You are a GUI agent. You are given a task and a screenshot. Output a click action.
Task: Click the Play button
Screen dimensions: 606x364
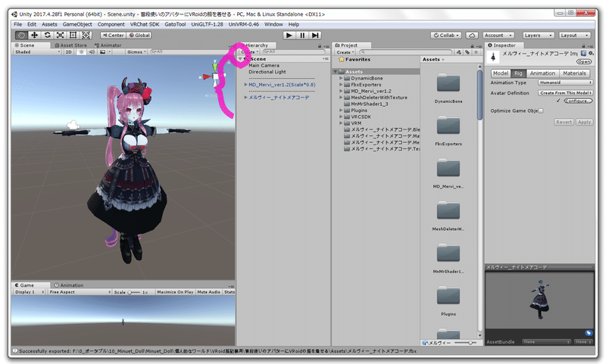coord(289,35)
